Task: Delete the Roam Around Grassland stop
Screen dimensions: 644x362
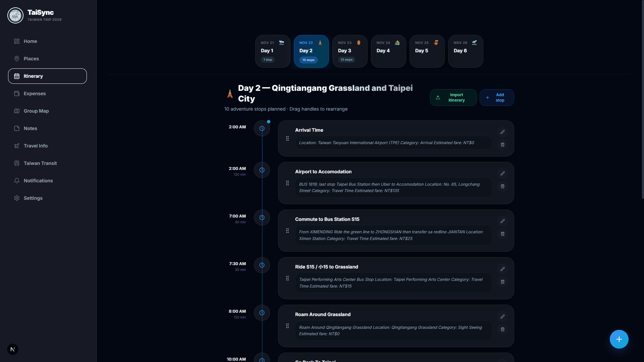Action: 502,329
